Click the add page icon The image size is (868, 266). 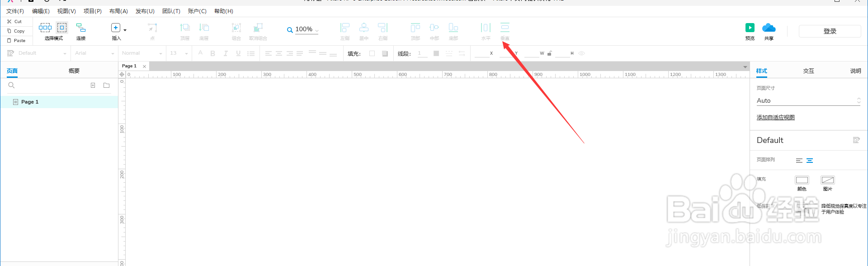(x=93, y=85)
